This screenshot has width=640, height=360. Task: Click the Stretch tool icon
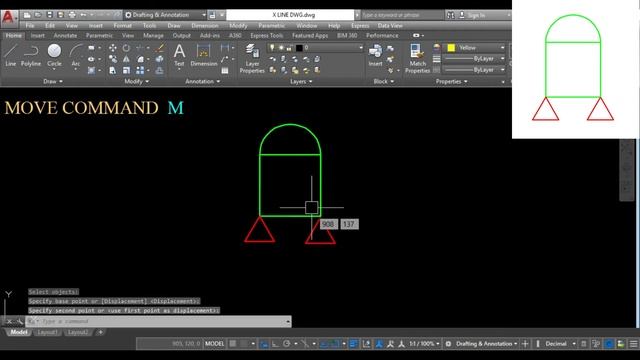[x=113, y=70]
